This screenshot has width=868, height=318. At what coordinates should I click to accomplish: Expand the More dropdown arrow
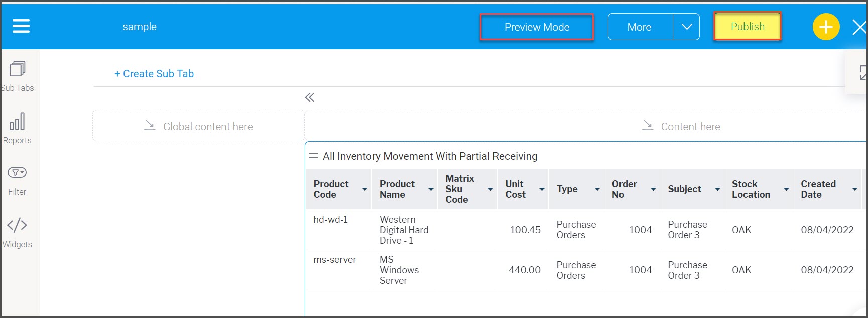pyautogui.click(x=686, y=27)
